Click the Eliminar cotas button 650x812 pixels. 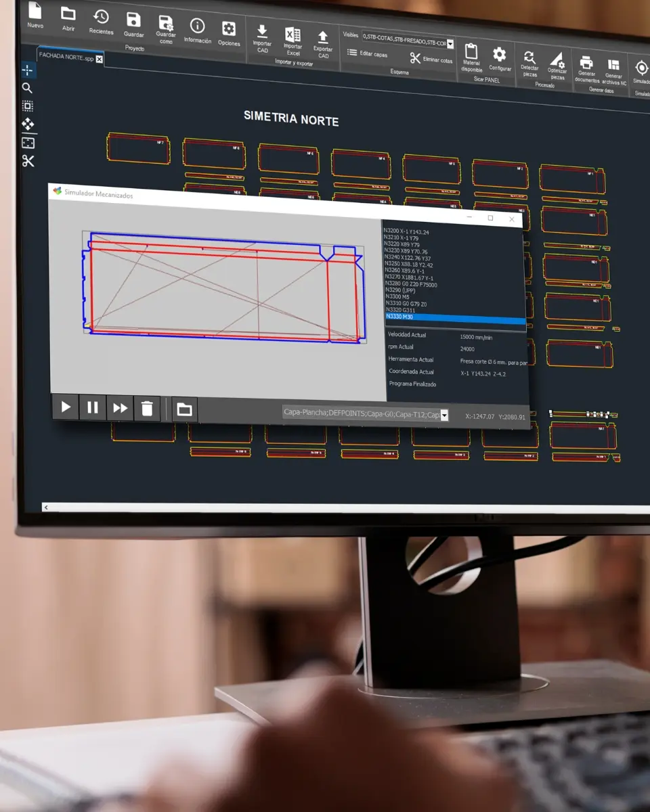click(x=431, y=60)
